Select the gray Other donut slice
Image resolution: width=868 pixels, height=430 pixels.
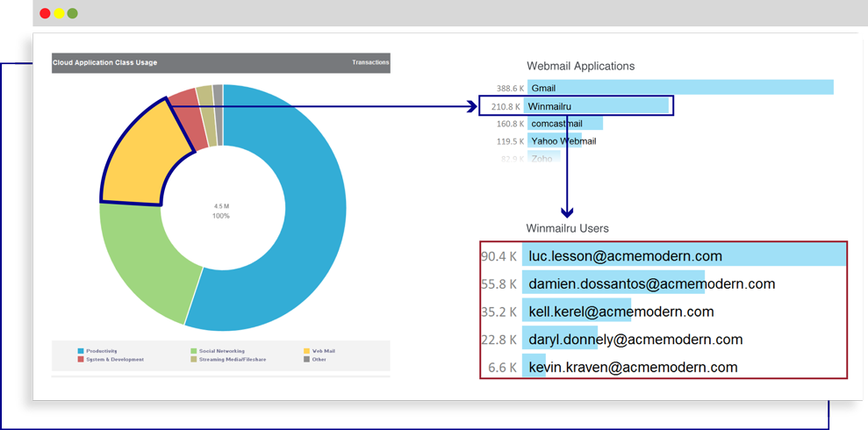tap(219, 115)
